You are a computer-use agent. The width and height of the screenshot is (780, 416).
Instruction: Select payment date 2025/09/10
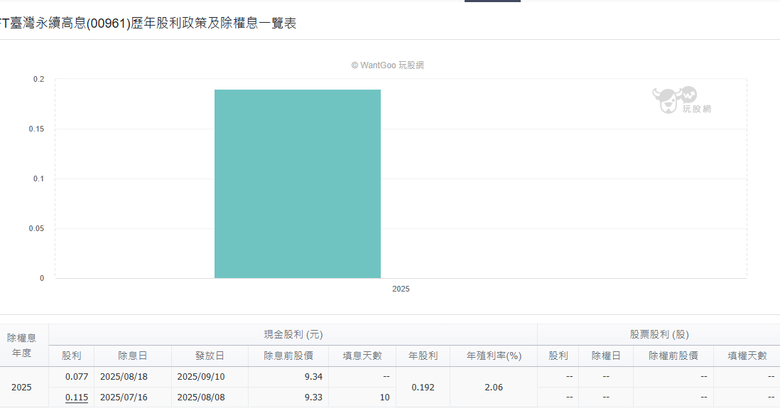point(201,377)
